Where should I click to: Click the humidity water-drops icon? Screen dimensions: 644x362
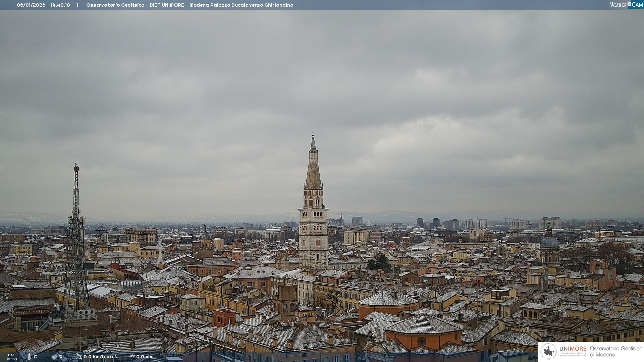55,357
